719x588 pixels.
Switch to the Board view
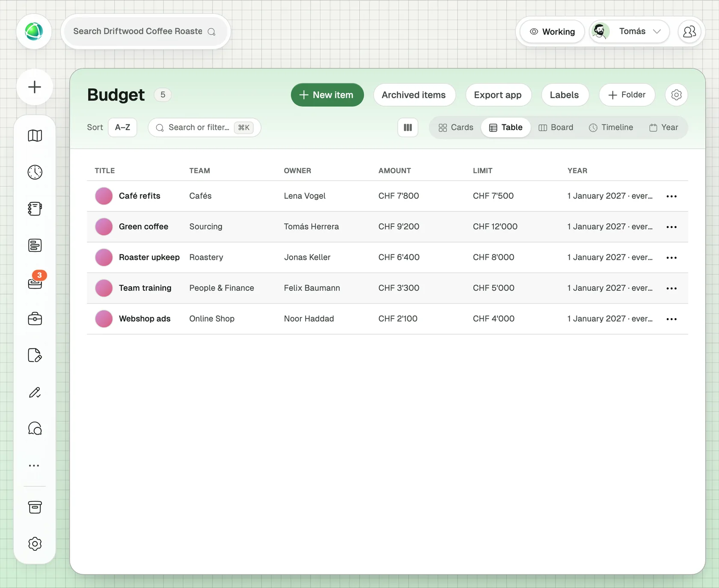point(556,127)
